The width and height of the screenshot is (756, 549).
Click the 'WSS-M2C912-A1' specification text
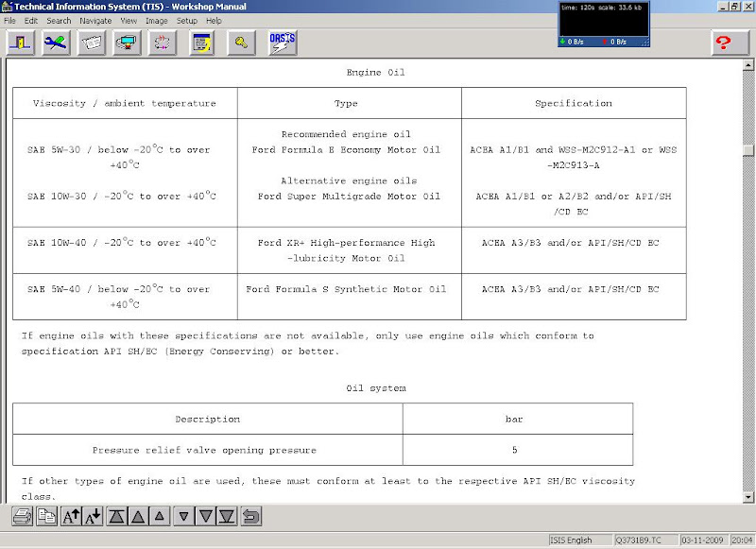pyautogui.click(x=597, y=150)
